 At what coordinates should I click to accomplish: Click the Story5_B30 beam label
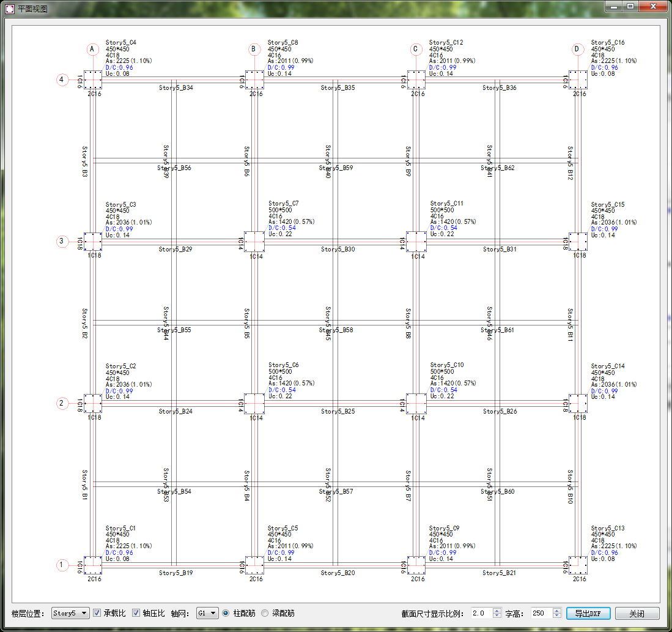point(338,250)
